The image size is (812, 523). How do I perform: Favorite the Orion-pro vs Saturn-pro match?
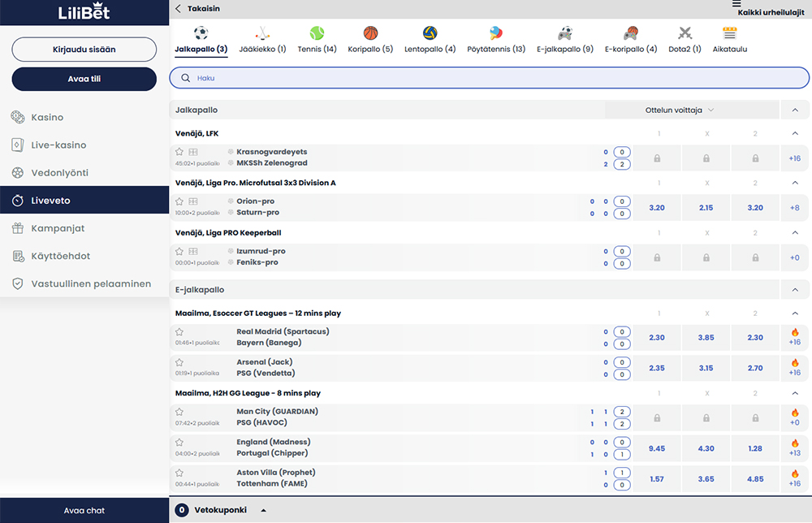pos(179,201)
